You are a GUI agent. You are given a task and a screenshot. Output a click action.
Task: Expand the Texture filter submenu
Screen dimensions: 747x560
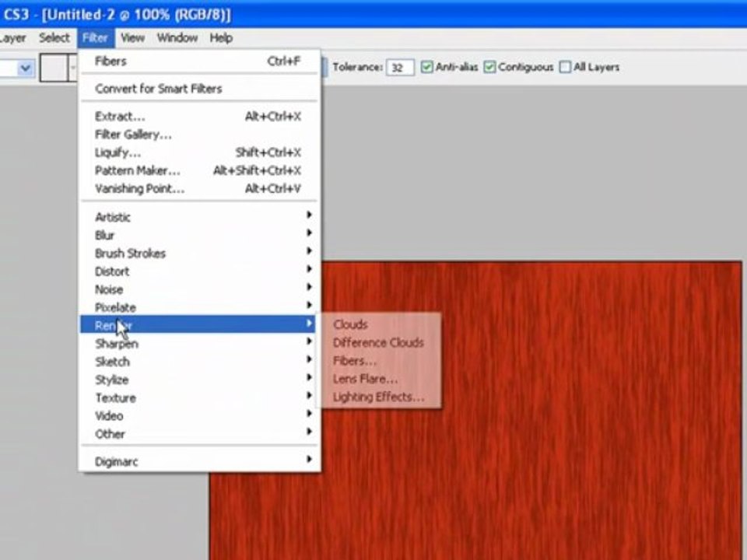tap(198, 398)
